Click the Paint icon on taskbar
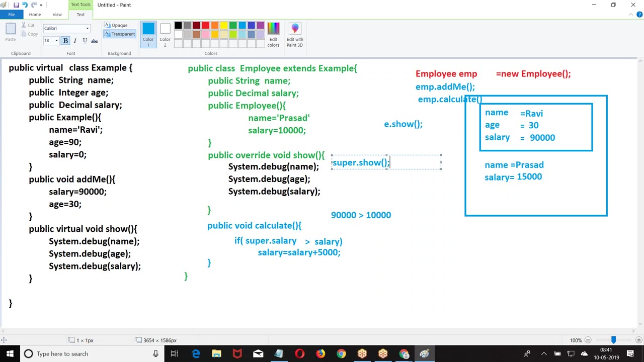This screenshot has height=362, width=644. (424, 354)
